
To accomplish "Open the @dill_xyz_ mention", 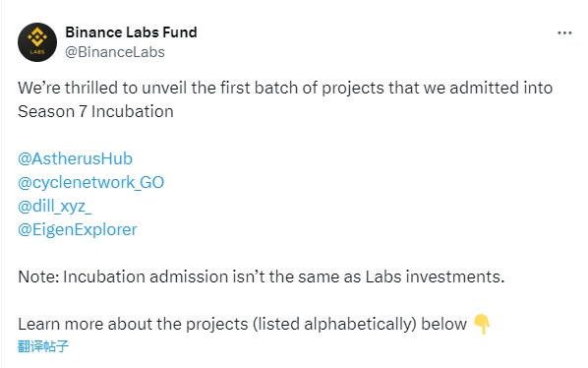I will pos(55,207).
